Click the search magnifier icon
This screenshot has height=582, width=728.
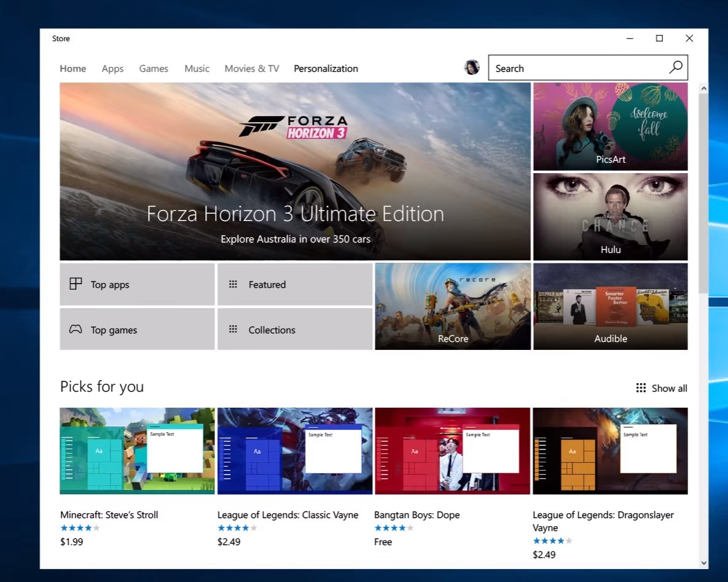coord(676,68)
